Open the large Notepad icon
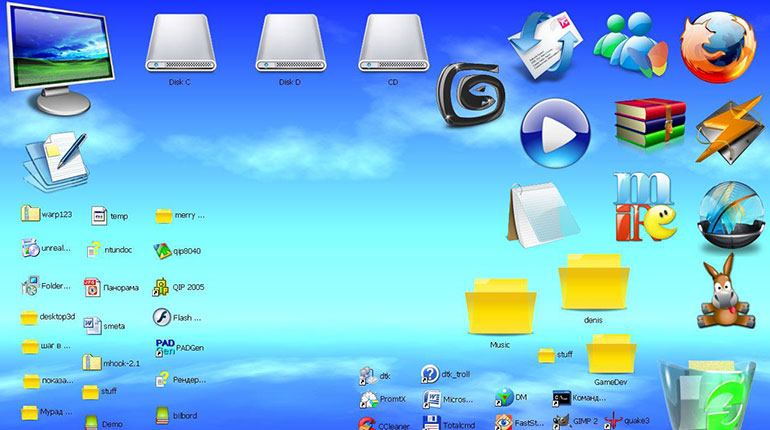This screenshot has width=770, height=430. [x=543, y=215]
